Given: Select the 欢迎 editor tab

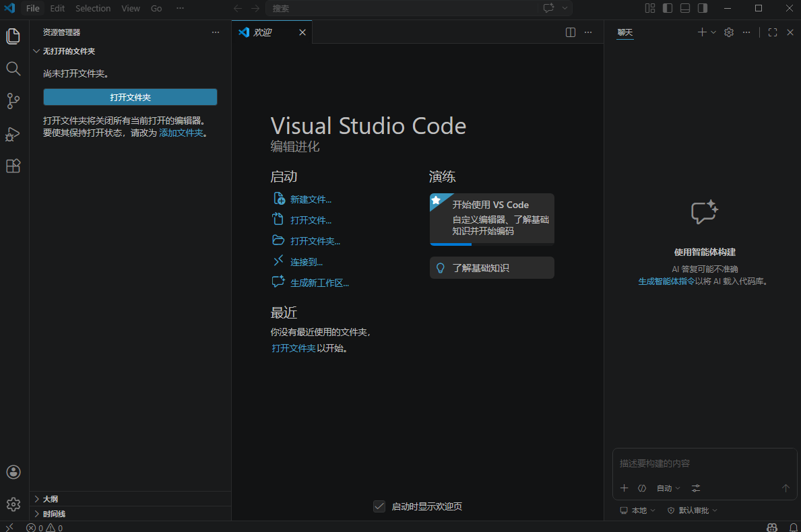Looking at the screenshot, I should (271, 32).
